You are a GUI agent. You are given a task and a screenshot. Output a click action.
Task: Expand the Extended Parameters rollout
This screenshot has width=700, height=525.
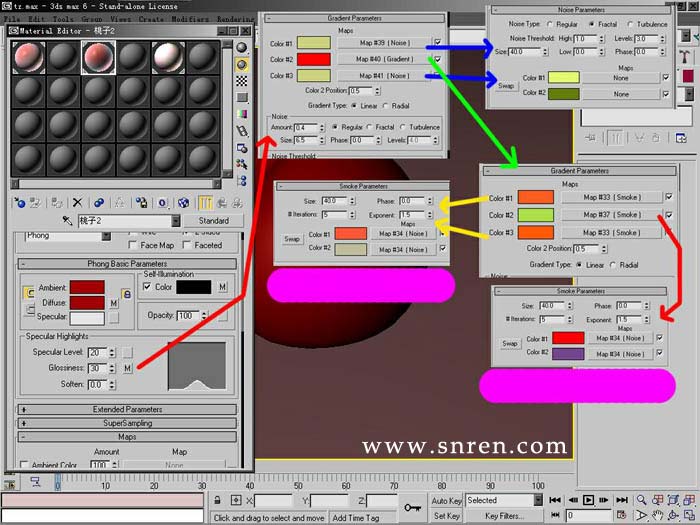pyautogui.click(x=127, y=409)
